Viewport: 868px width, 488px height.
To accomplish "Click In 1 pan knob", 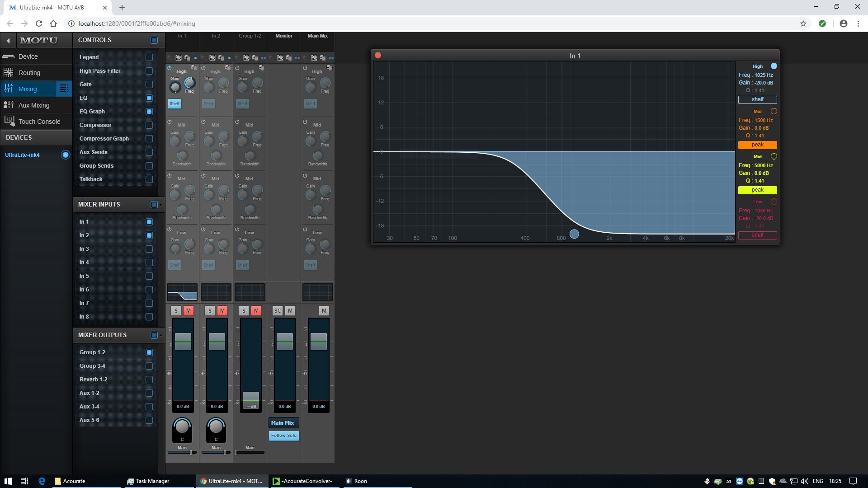I will [182, 426].
